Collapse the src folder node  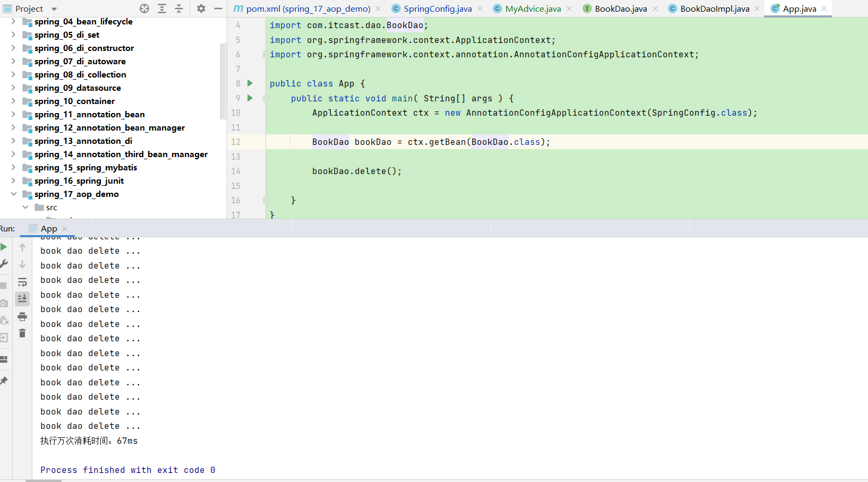click(25, 207)
